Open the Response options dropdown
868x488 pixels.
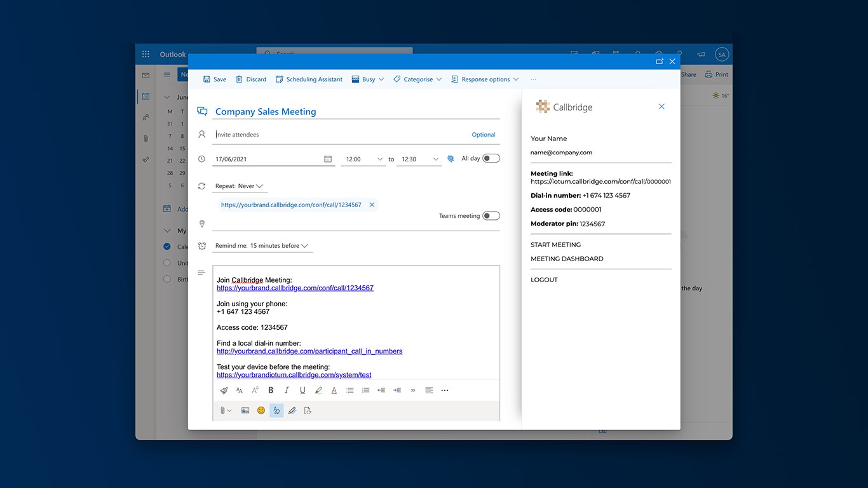[485, 79]
